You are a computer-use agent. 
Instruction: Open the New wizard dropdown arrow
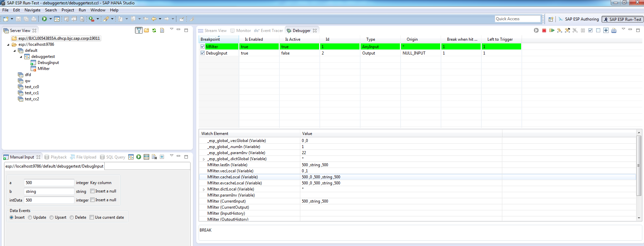coord(12,19)
